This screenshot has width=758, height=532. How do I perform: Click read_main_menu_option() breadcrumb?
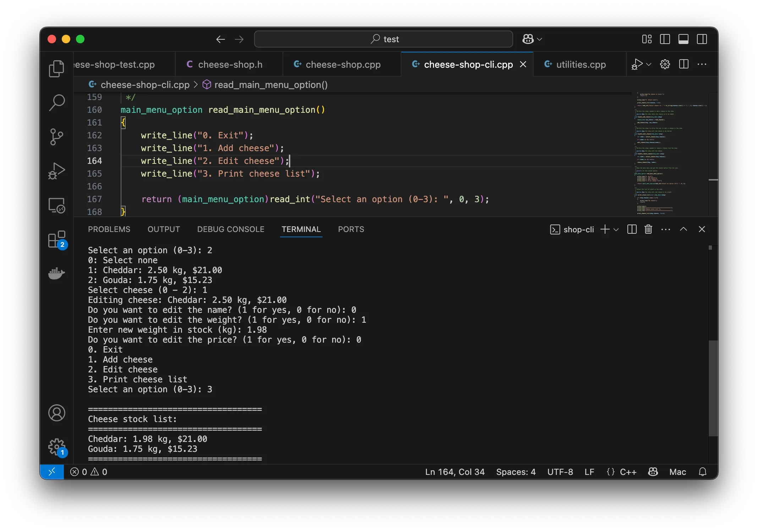[x=271, y=85]
